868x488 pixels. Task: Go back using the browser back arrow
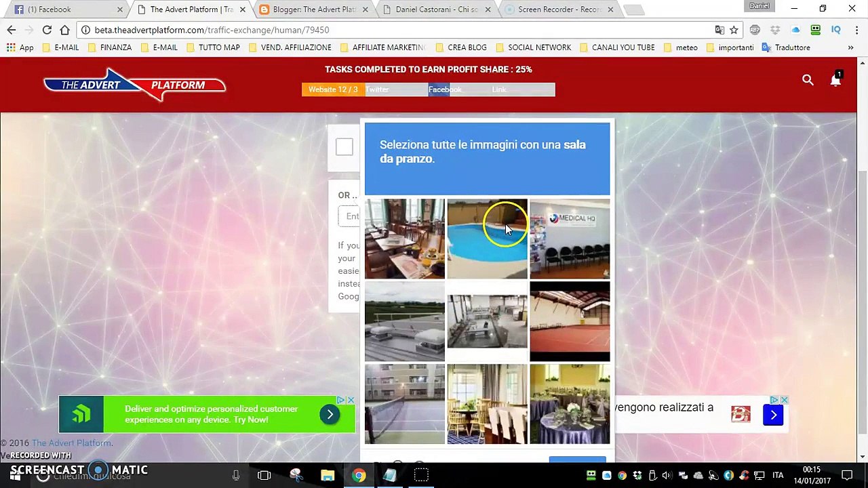(x=12, y=30)
